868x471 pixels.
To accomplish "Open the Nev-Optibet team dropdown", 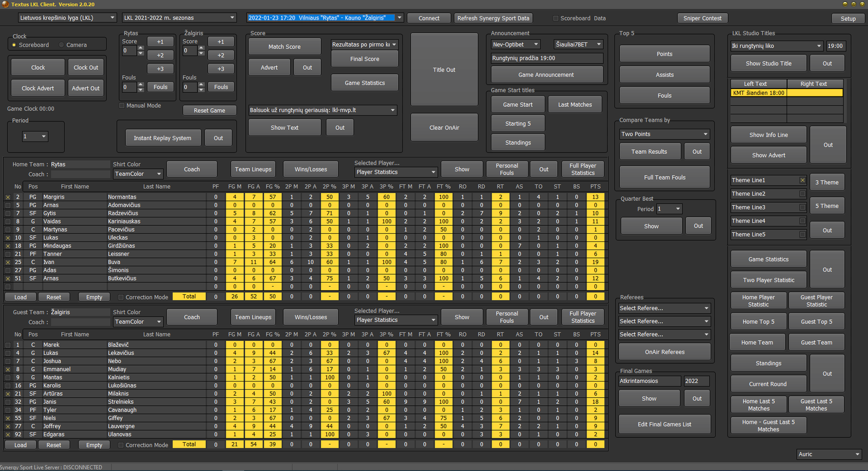I will point(516,44).
